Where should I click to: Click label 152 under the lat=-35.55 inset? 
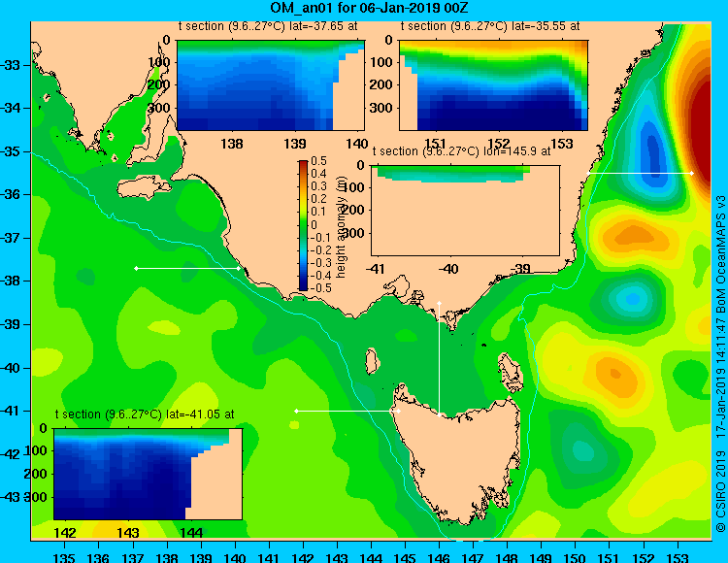[x=498, y=144]
